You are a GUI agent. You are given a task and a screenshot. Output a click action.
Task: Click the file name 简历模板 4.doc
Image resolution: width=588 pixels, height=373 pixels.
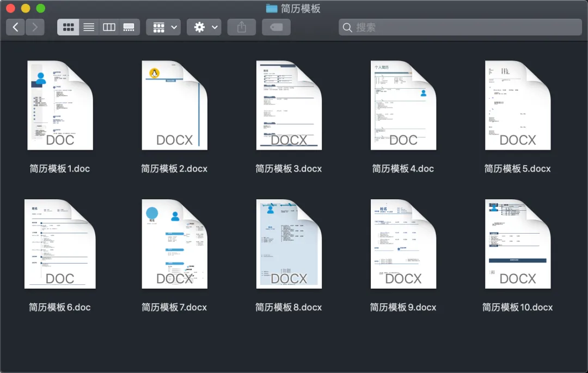click(403, 169)
